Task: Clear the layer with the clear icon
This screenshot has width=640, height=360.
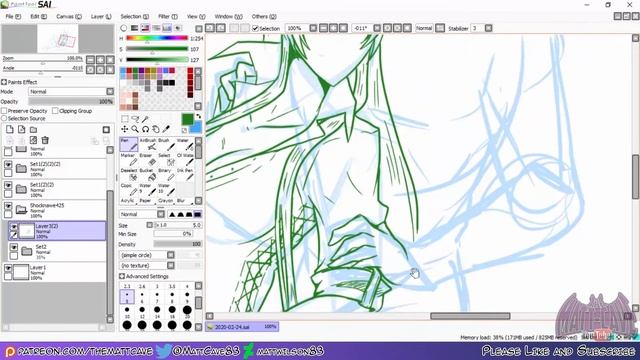Action: tap(33, 140)
